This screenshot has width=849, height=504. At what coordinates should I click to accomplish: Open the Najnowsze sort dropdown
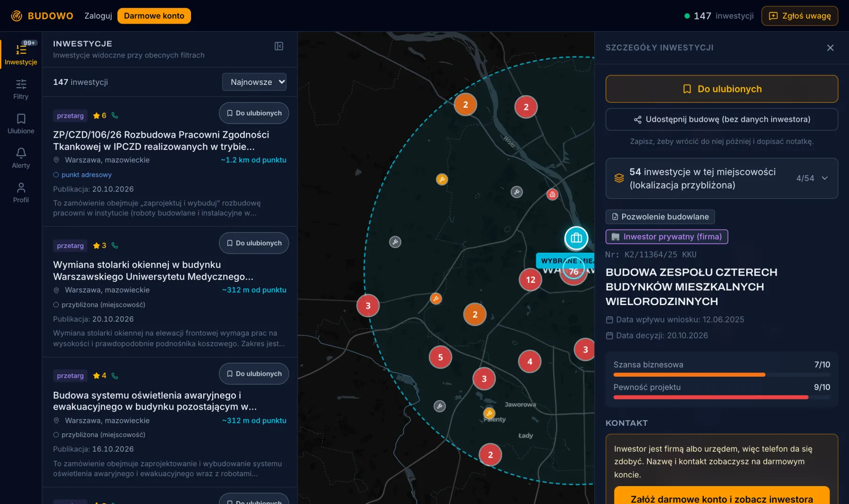254,82
